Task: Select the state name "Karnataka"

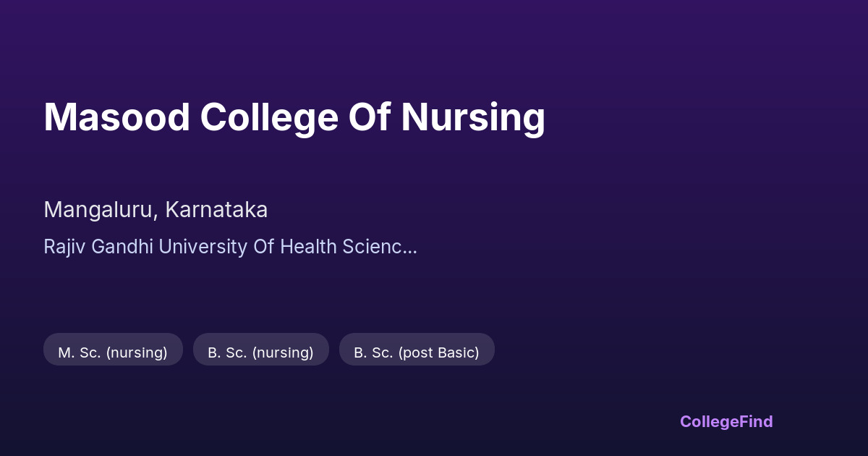Action: [x=216, y=210]
